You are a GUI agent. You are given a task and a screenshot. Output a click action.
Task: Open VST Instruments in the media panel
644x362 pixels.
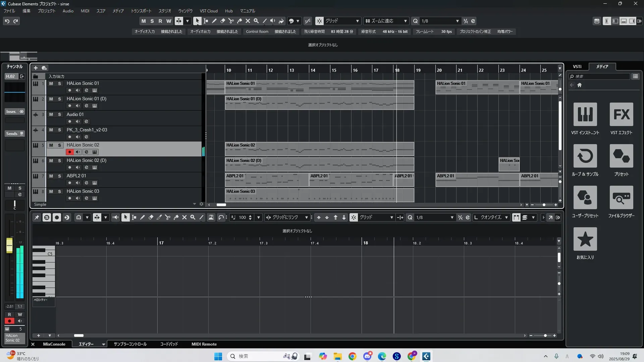tap(585, 114)
